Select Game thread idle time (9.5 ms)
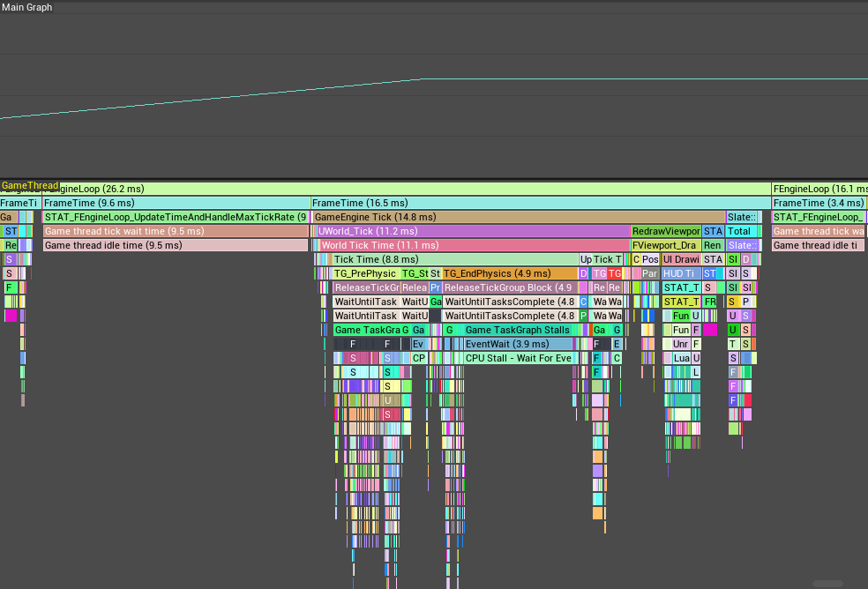The image size is (868, 589). click(176, 245)
